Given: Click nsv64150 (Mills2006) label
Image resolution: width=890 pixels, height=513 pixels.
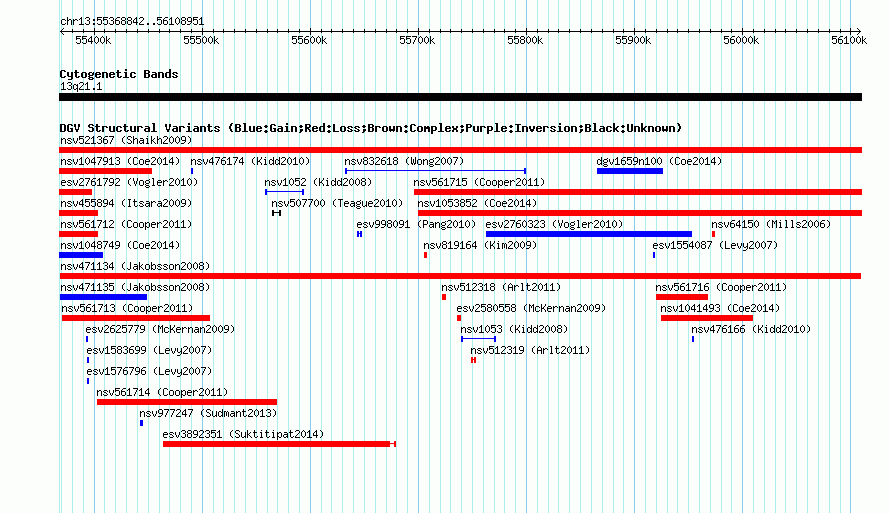Looking at the screenshot, I should click(771, 224).
